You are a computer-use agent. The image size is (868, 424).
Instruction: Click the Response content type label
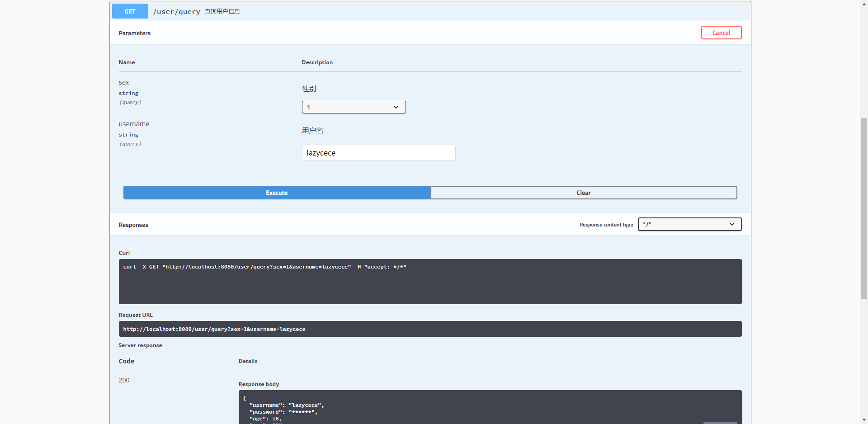click(606, 225)
